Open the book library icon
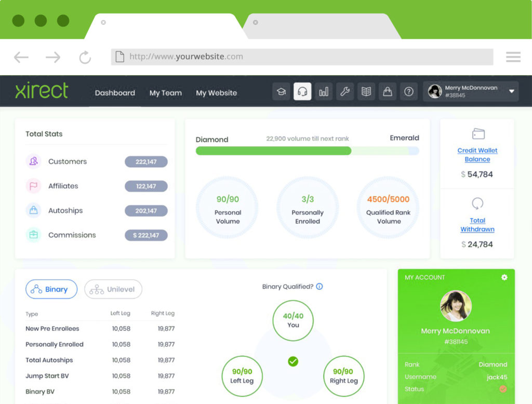Image resolution: width=532 pixels, height=404 pixels. tap(366, 91)
